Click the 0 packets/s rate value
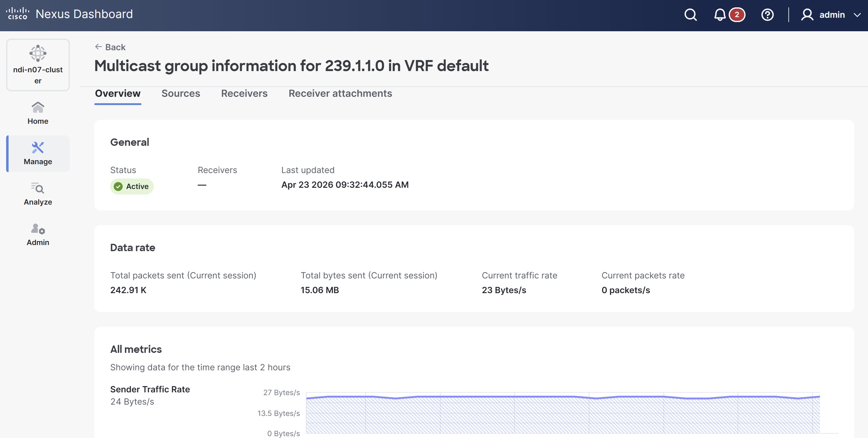Screen dimensions: 868x438 (x=626, y=290)
